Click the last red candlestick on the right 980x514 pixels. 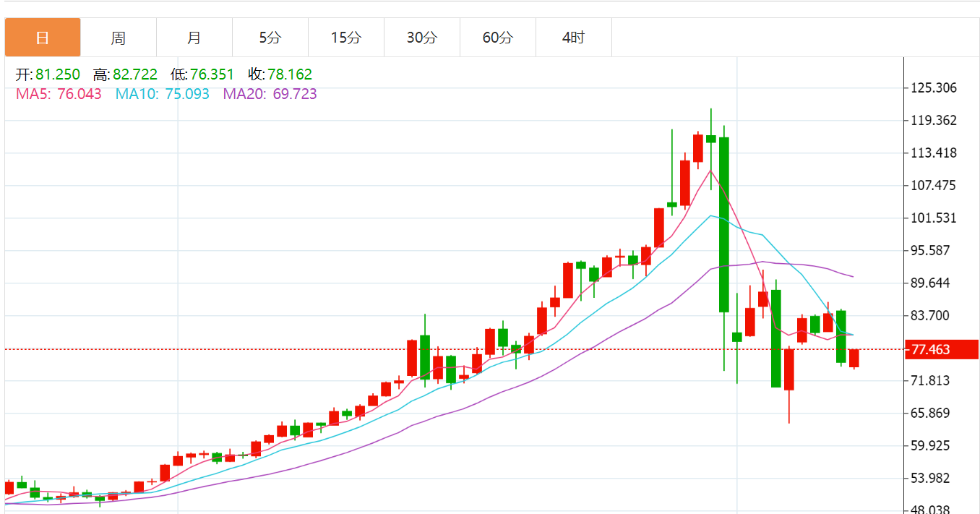[854, 358]
